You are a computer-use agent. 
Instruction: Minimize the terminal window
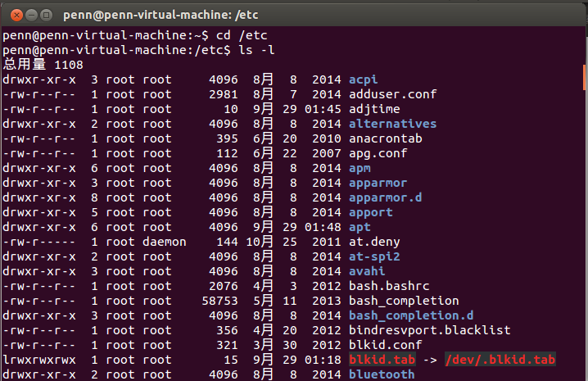tap(31, 16)
